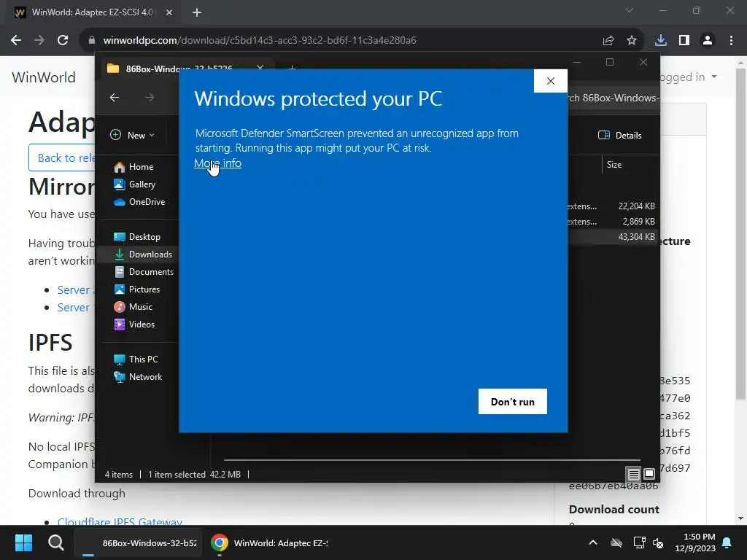This screenshot has height=560, width=747.
Task: Go back in File Explorer
Action: 115,98
